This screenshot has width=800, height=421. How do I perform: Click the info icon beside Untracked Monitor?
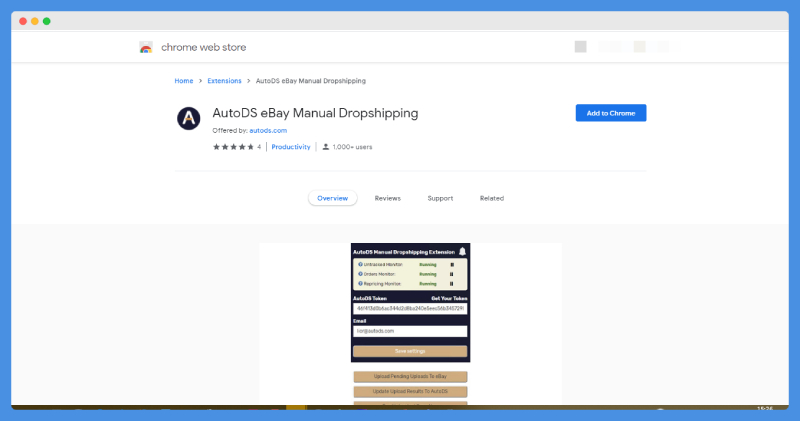coord(360,264)
